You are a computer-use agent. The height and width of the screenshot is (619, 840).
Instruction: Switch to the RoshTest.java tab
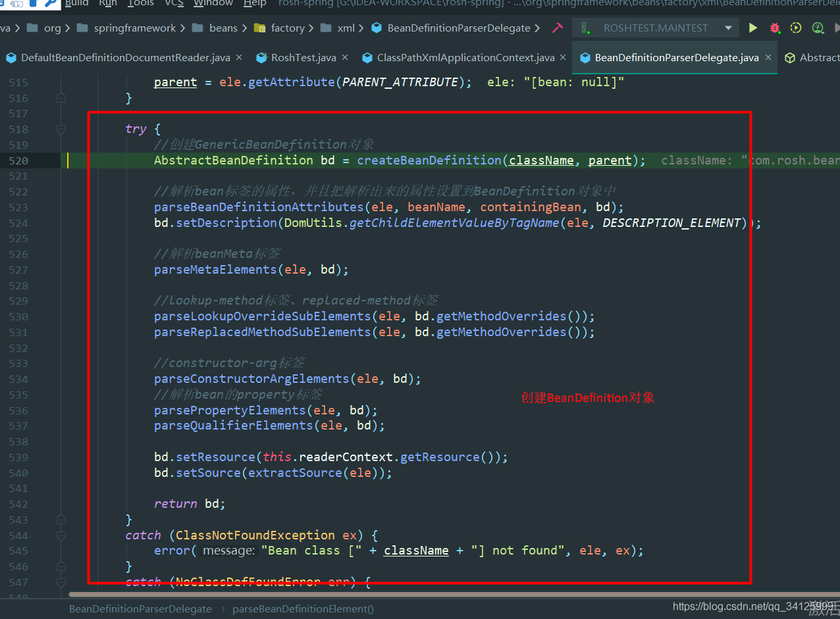point(303,58)
